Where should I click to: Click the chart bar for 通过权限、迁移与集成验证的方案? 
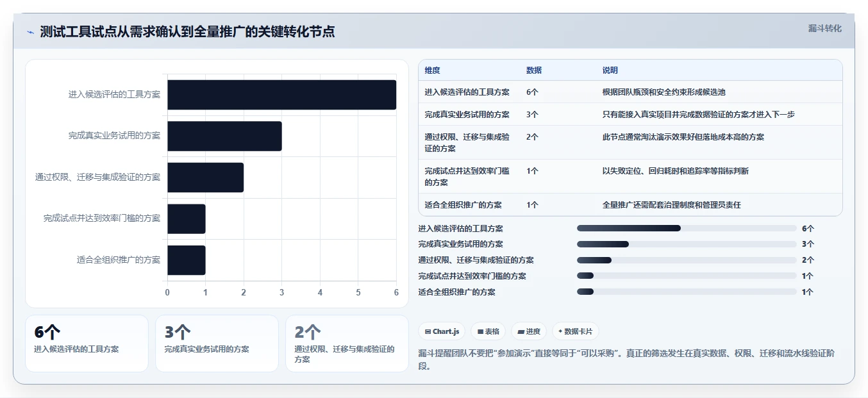click(205, 178)
